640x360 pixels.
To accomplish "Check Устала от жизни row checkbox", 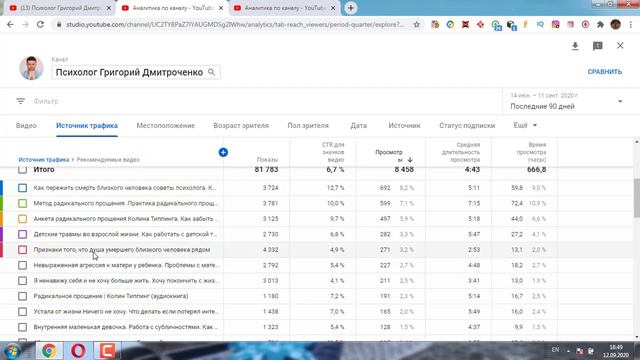I will coord(22,311).
